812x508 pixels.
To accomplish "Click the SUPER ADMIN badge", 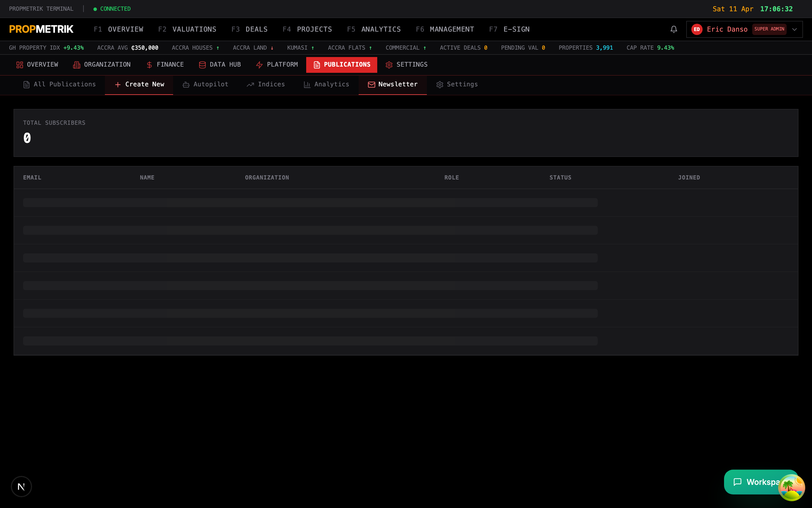I will [769, 29].
